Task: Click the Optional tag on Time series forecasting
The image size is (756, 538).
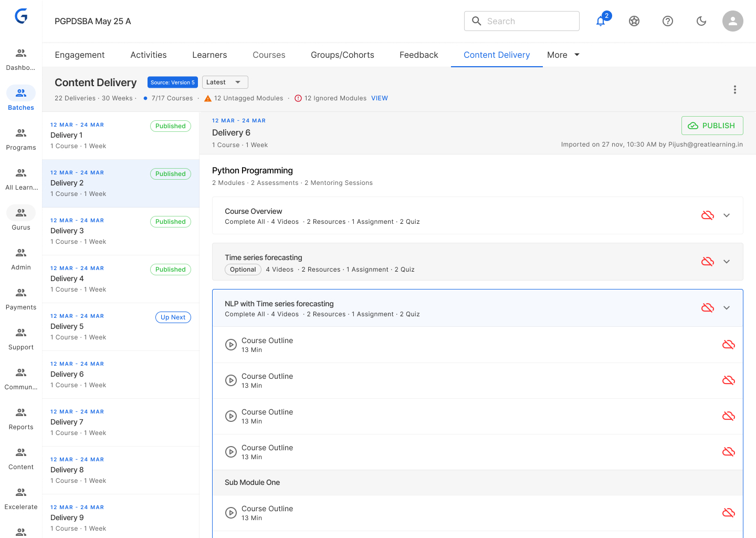Action: click(243, 270)
